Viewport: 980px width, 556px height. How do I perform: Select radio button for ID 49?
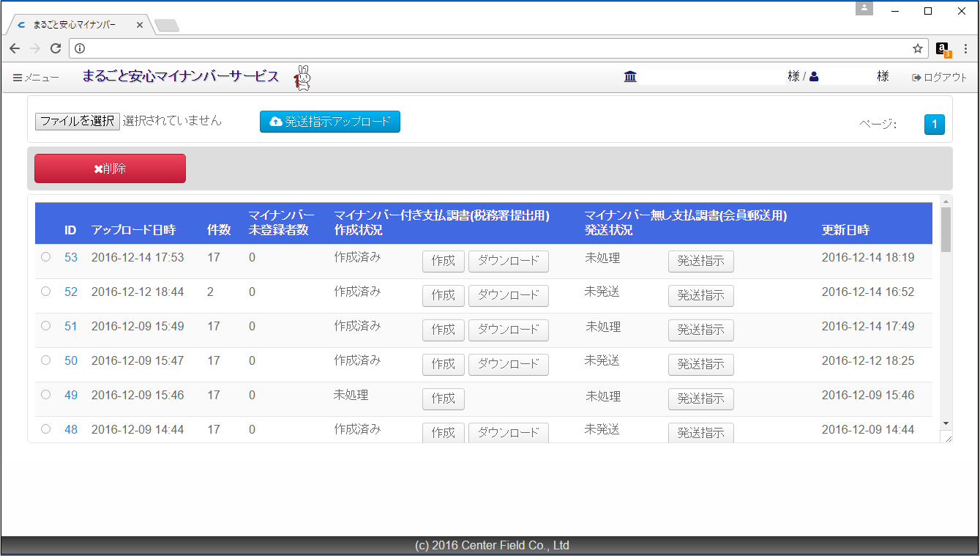pos(45,395)
